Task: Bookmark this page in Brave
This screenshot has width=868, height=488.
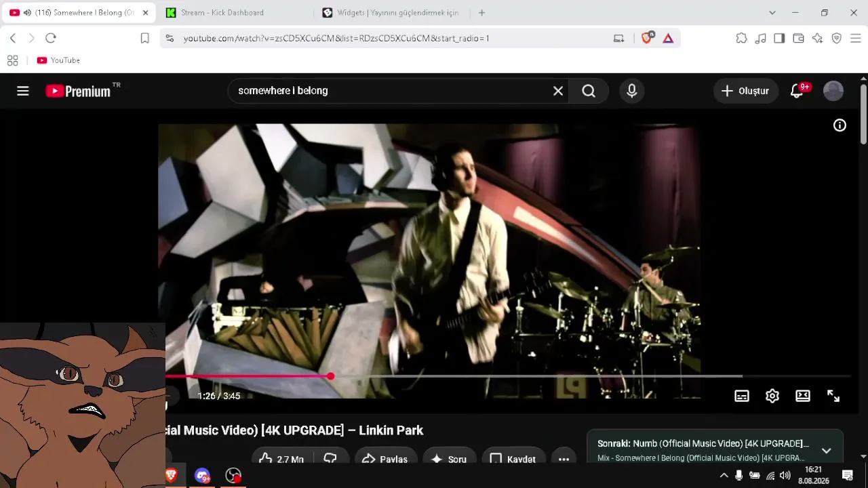Action: point(144,39)
